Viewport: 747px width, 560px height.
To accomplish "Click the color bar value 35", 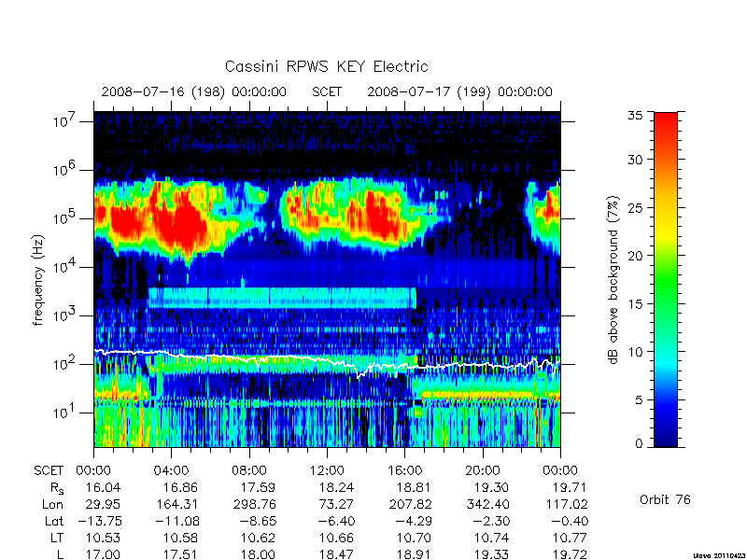I will pos(635,115).
